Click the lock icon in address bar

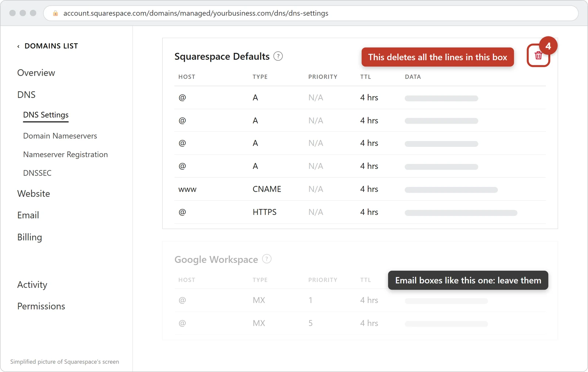(55, 13)
